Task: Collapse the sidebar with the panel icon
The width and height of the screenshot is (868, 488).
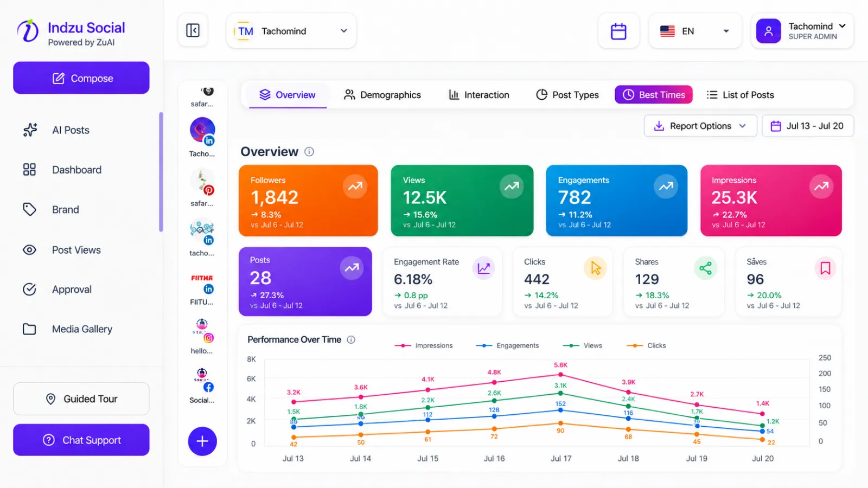Action: [x=193, y=30]
